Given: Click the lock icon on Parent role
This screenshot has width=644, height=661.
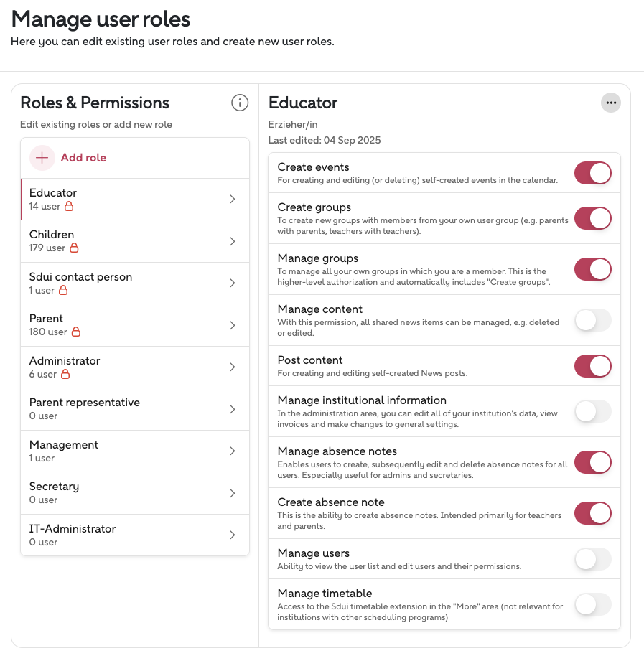Looking at the screenshot, I should (75, 332).
